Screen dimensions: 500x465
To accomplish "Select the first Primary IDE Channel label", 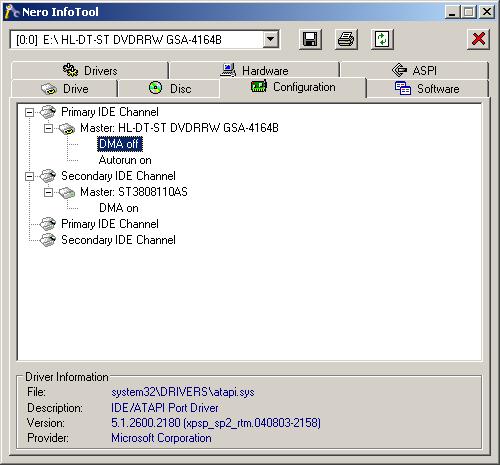I will click(x=110, y=112).
